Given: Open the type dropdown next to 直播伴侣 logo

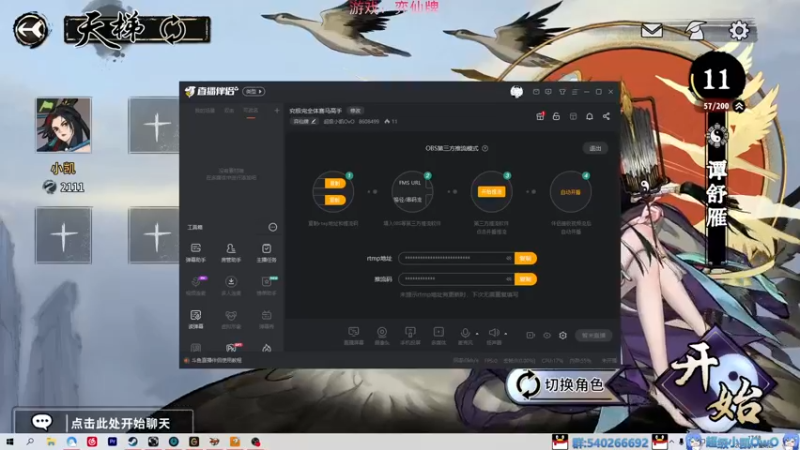Looking at the screenshot, I should 254,91.
